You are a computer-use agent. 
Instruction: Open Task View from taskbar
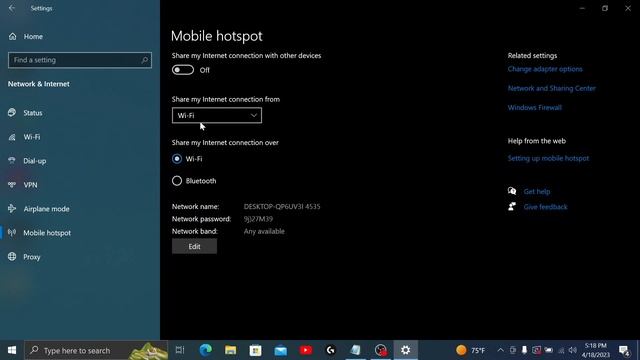point(180,350)
